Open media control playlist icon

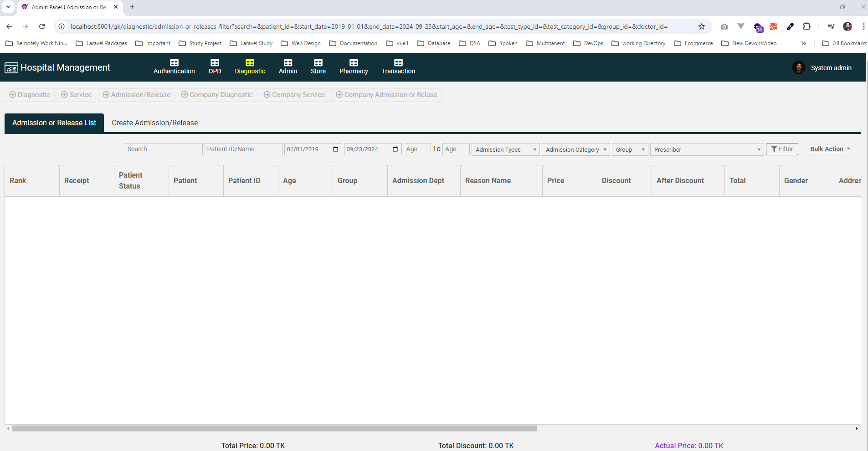(x=831, y=26)
